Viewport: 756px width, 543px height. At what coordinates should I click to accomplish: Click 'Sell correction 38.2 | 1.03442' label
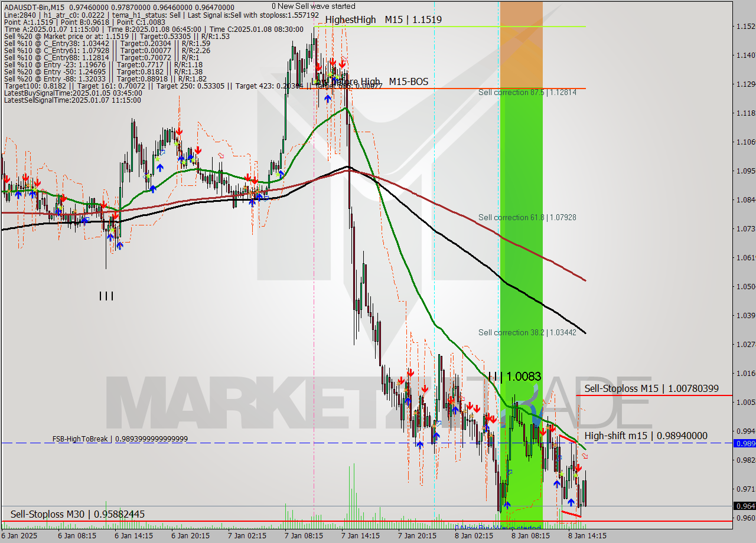click(x=527, y=332)
